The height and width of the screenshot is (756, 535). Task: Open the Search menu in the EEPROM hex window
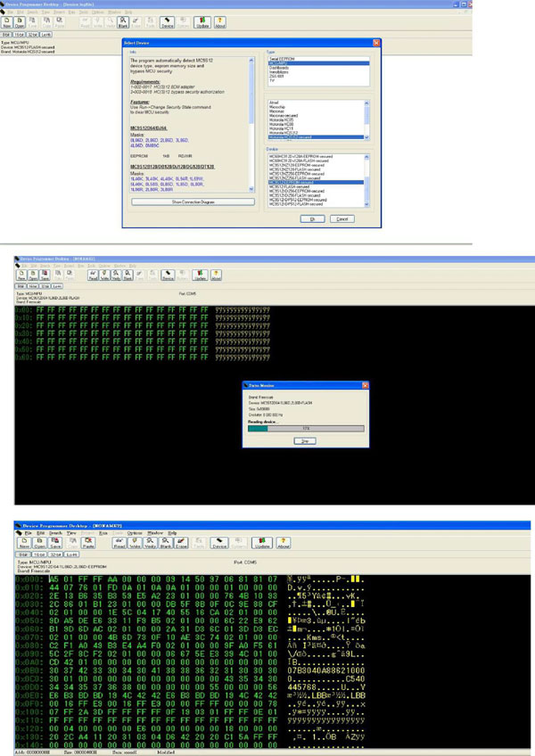tap(56, 533)
